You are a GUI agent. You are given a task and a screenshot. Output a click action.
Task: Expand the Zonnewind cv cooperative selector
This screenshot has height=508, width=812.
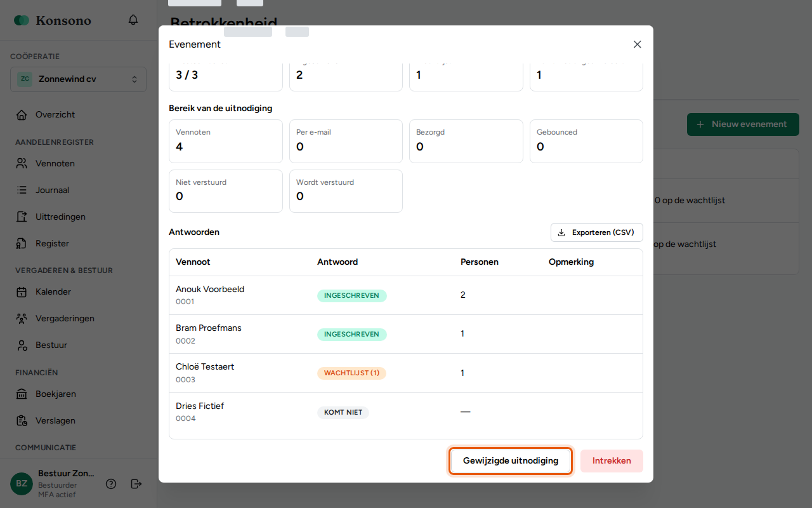pos(78,79)
